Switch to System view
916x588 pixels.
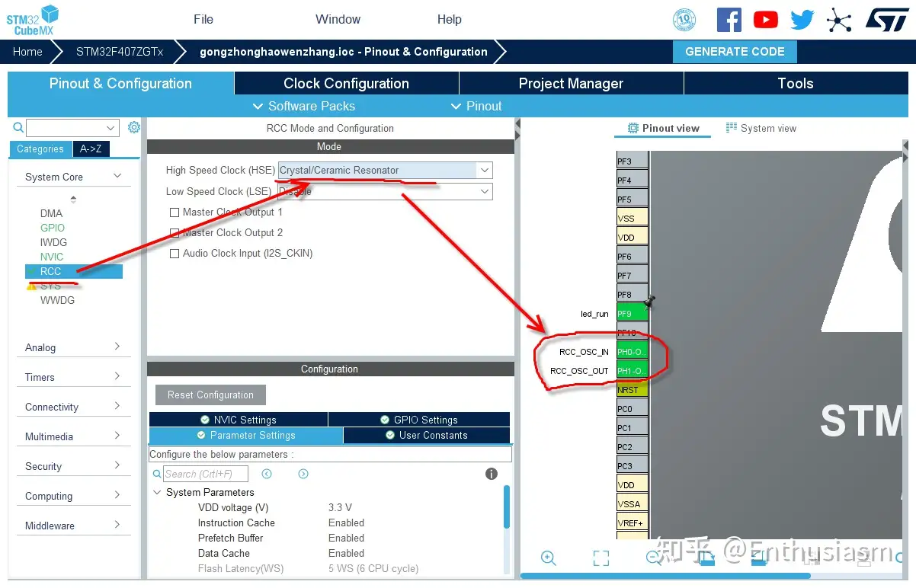[761, 129]
